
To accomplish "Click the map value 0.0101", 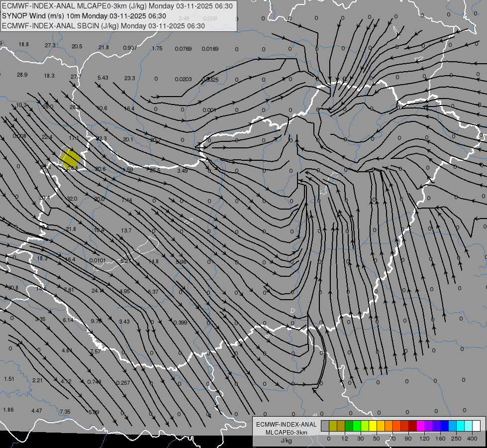I will pyautogui.click(x=97, y=260).
